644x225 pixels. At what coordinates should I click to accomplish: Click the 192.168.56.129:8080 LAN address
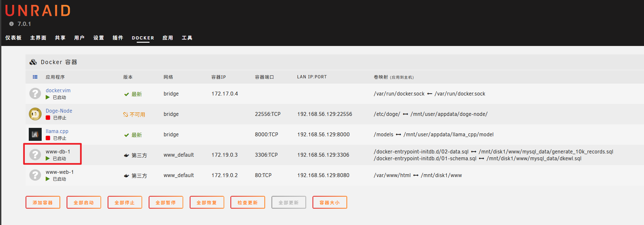[x=323, y=175]
